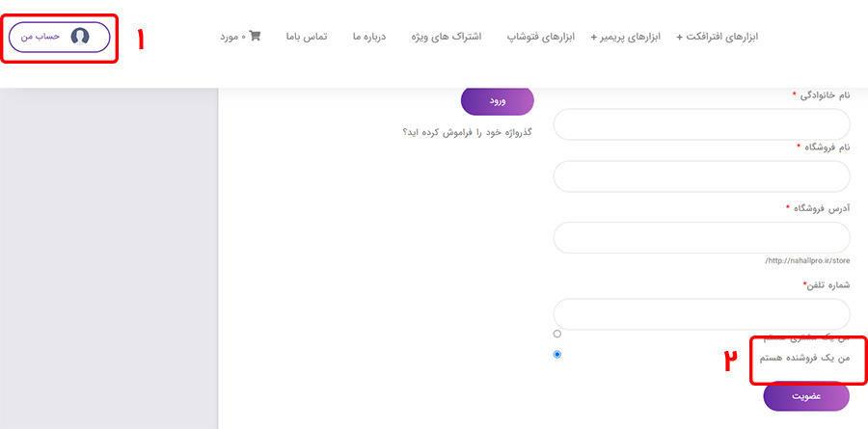Open درباره ما page
The width and height of the screenshot is (868, 429).
pos(369,37)
